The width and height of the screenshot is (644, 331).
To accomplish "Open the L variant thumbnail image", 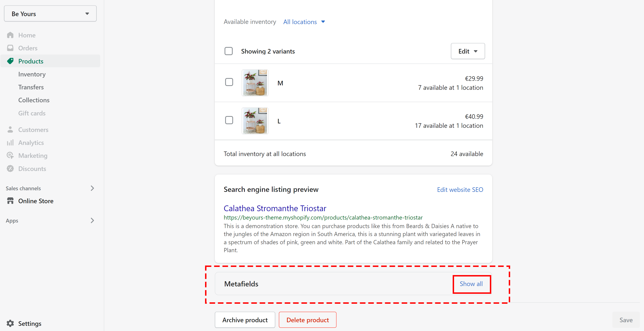I will click(x=255, y=121).
